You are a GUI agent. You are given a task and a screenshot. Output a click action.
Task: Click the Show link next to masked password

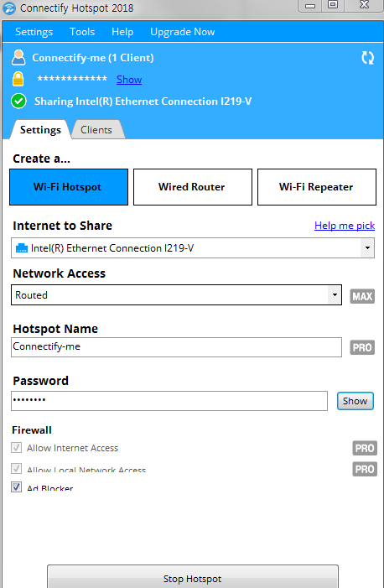point(129,80)
